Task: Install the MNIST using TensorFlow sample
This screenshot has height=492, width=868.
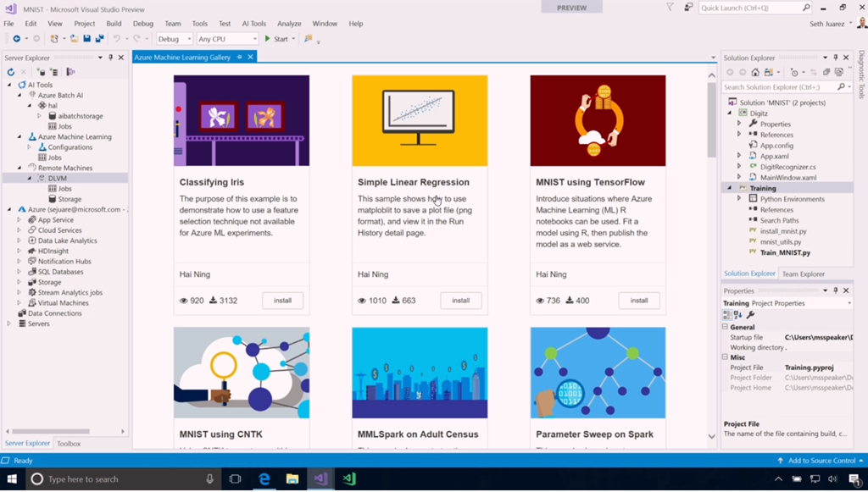Action: [639, 301]
